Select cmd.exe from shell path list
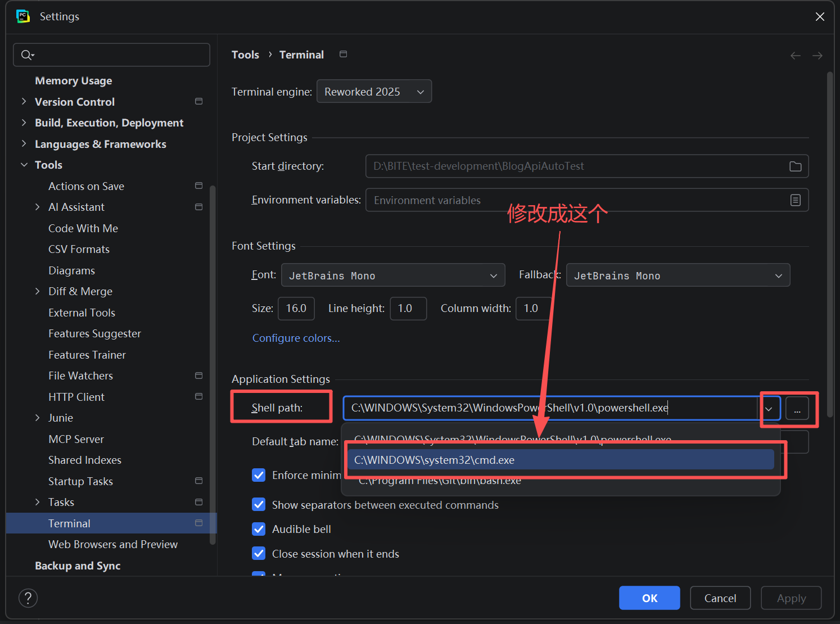This screenshot has height=624, width=840. pyautogui.click(x=561, y=460)
